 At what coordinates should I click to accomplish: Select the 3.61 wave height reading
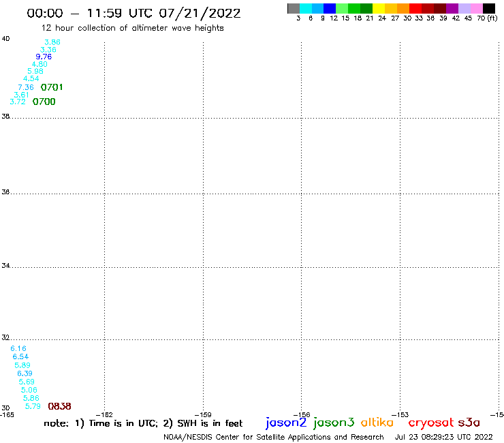(x=22, y=95)
